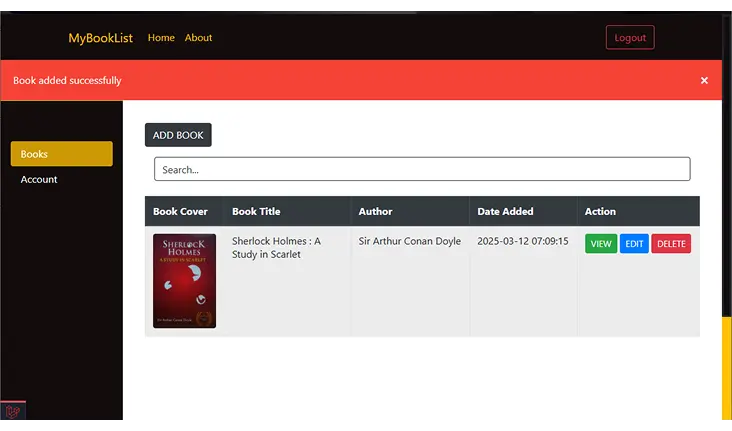Open the About page
732x431 pixels.
[x=198, y=38]
